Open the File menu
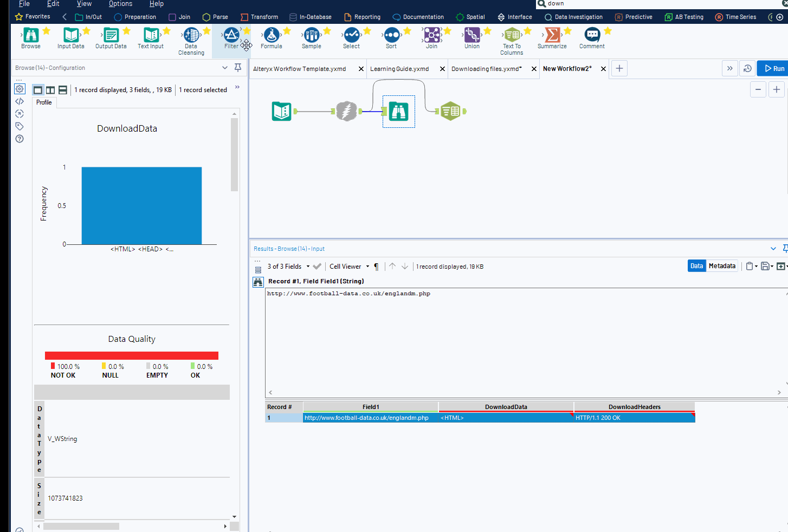This screenshot has width=788, height=532. point(24,4)
